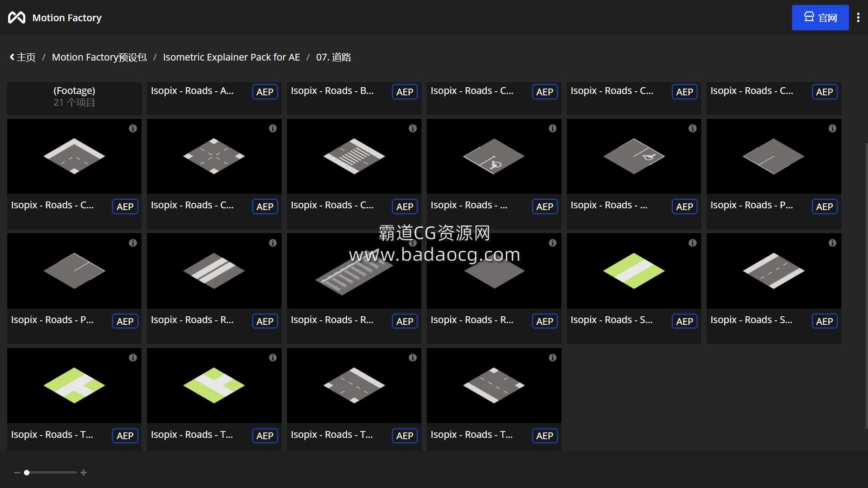Select the corner road tile thumbnail
The image size is (868, 488).
pos(74,156)
